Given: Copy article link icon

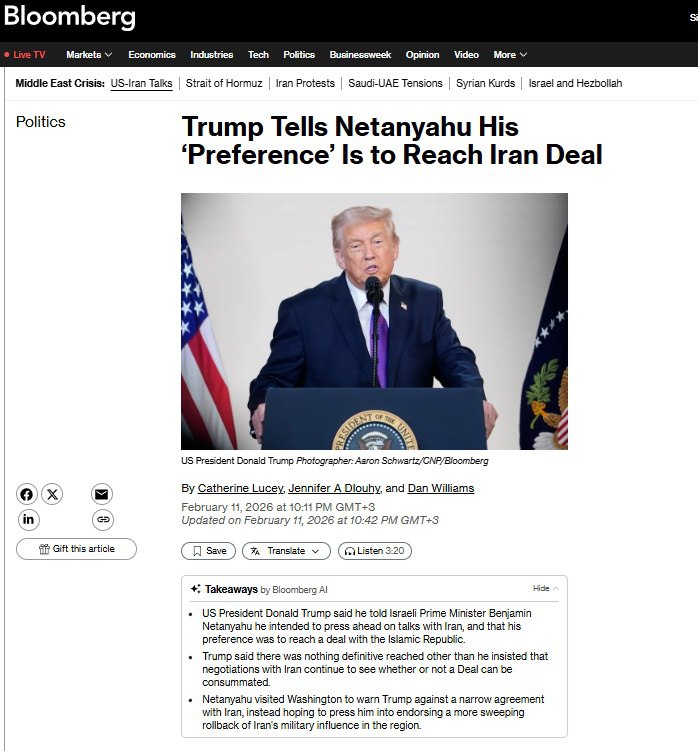Looking at the screenshot, I should pyautogui.click(x=102, y=519).
